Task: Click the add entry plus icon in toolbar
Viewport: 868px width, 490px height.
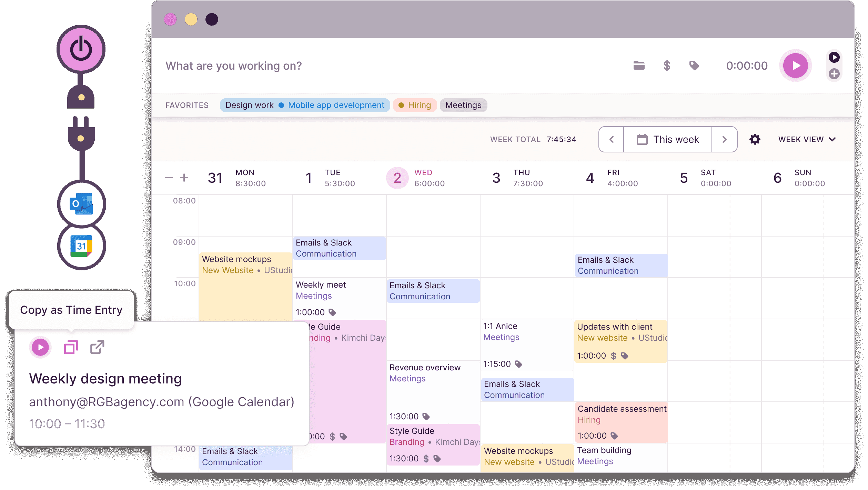Action: coord(834,74)
